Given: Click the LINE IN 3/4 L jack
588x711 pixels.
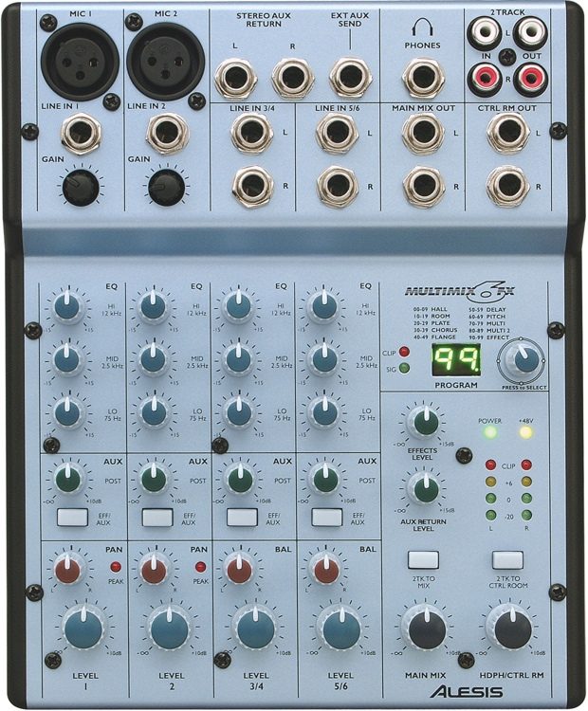Looking at the screenshot, I should [x=252, y=133].
